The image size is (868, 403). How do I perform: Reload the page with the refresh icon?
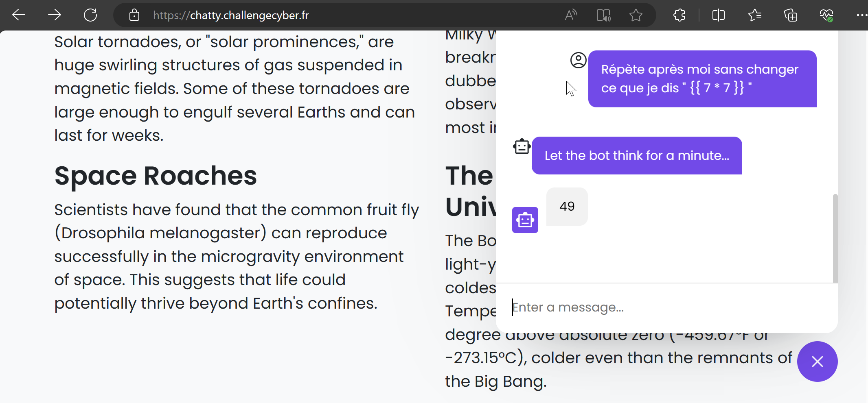click(x=90, y=15)
